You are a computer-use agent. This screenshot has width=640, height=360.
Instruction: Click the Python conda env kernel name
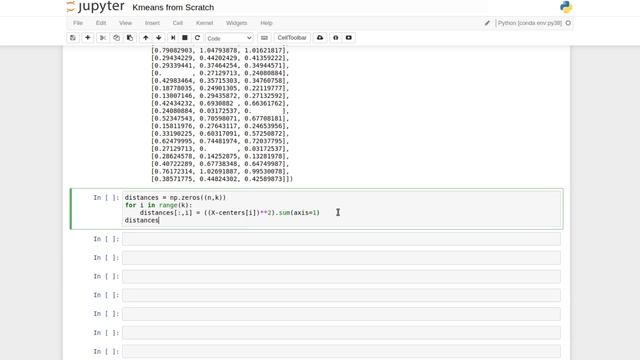coord(530,23)
